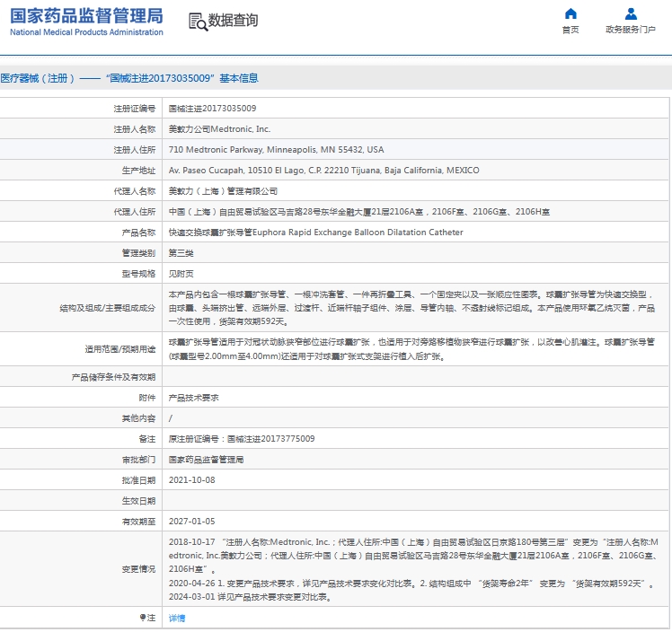This screenshot has height=632, width=672.
Task: Select 美敦力（上海）管理有限公司 agent name
Action: (223, 191)
